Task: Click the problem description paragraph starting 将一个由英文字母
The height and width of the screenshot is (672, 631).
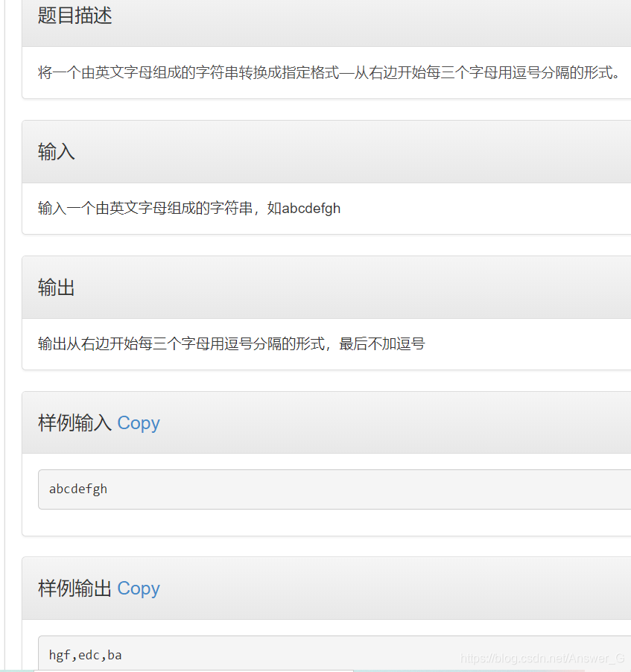Action: [329, 72]
